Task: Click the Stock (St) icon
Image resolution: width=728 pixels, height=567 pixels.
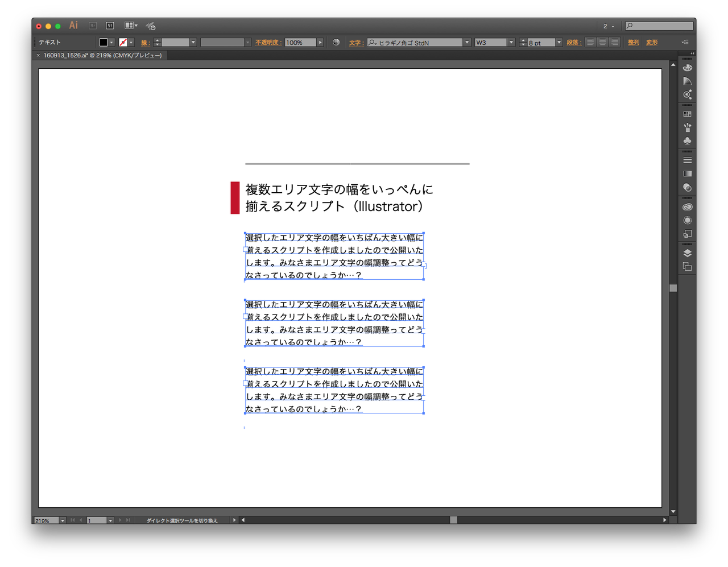Action: [x=110, y=26]
